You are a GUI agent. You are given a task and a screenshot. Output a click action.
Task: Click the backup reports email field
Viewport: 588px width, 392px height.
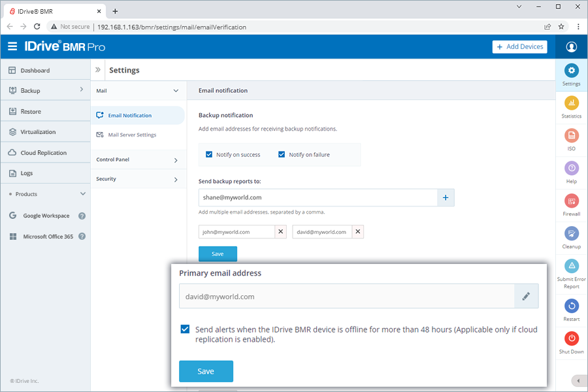coord(318,198)
